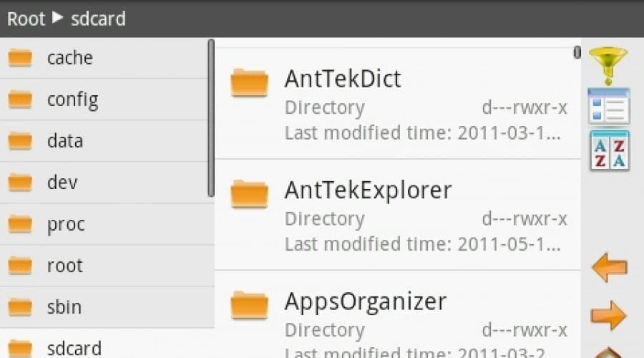Select the sbin folder in the sidebar
644x358 pixels.
[x=107, y=307]
